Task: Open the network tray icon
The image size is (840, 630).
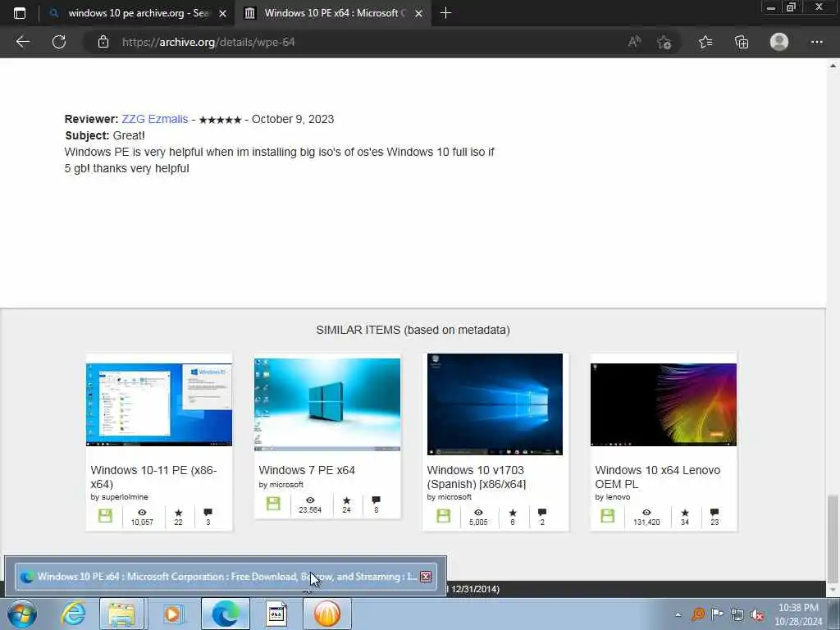Action: (737, 614)
